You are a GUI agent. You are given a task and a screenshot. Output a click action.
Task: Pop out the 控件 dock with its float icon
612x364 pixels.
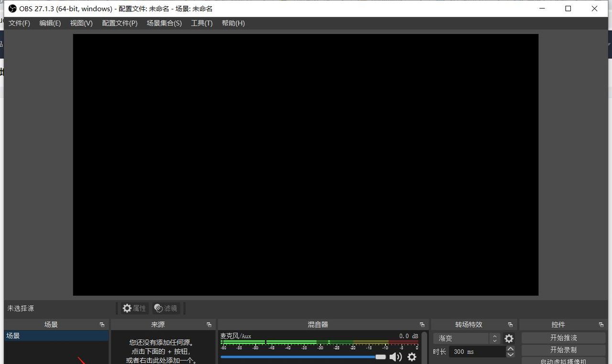[601, 325]
